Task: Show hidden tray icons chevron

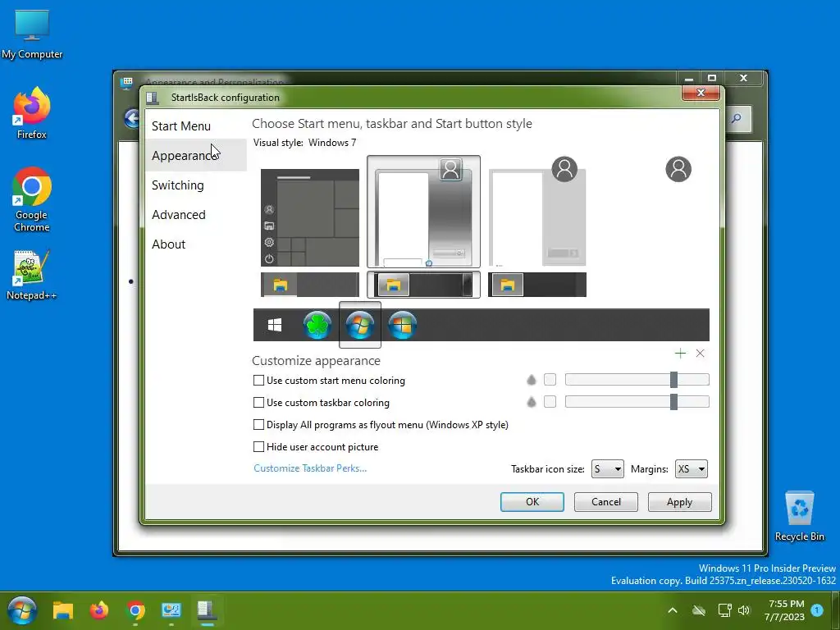Action: pos(673,610)
